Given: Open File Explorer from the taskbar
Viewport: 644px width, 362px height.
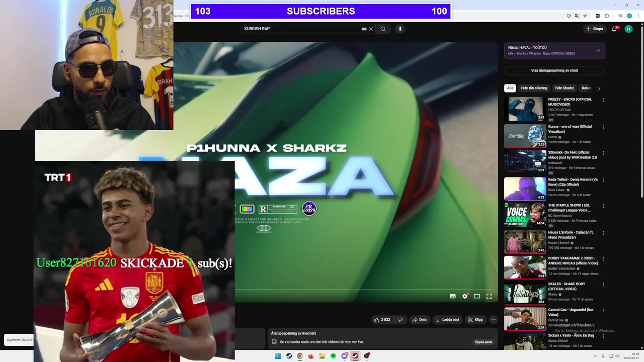Looking at the screenshot, I should coord(322,356).
